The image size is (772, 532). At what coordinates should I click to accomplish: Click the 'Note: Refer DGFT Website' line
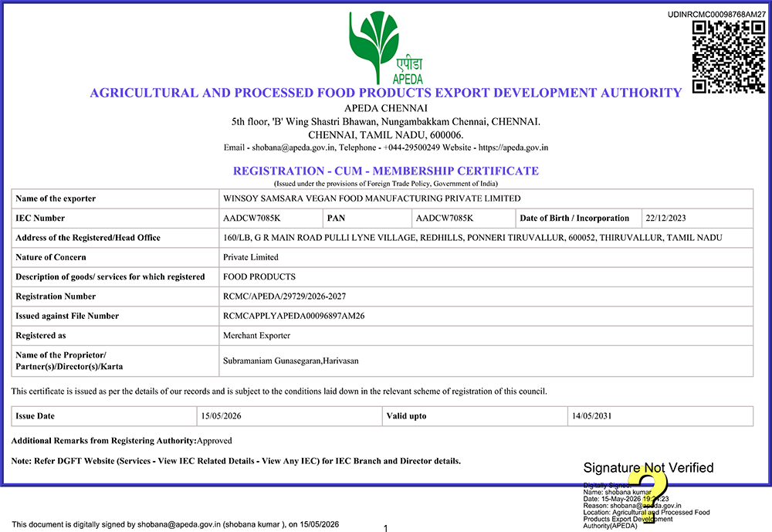pyautogui.click(x=235, y=461)
